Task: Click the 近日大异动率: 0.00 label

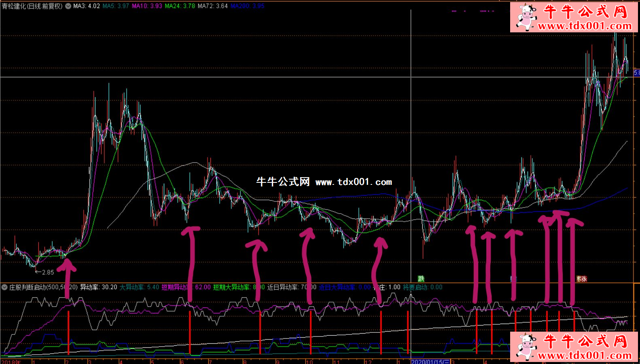Action: coord(344,287)
